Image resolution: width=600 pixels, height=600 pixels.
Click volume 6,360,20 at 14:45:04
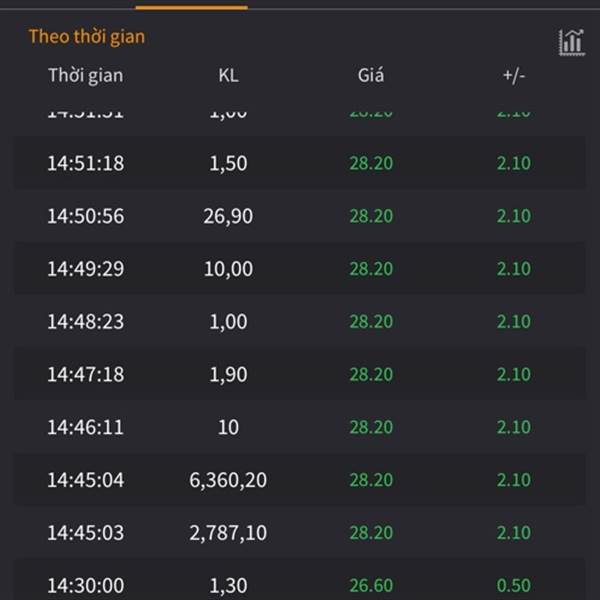click(228, 480)
